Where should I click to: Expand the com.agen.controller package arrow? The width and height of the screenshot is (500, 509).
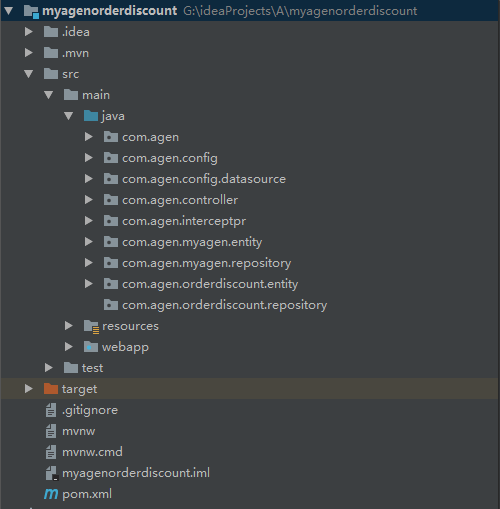88,200
